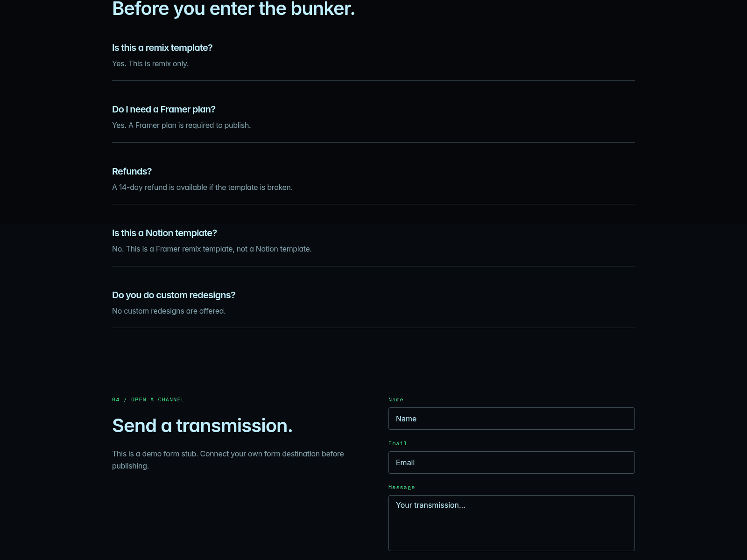Click the Notion template answer text
The height and width of the screenshot is (560, 747).
click(211, 249)
